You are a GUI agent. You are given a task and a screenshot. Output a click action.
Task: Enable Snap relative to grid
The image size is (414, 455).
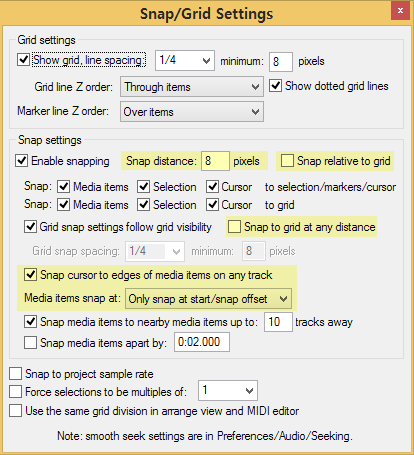pyautogui.click(x=287, y=161)
